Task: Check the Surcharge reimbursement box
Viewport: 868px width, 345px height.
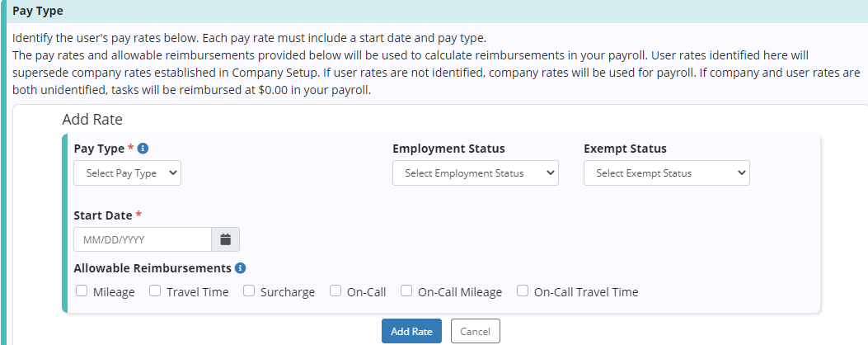Action: coord(249,291)
